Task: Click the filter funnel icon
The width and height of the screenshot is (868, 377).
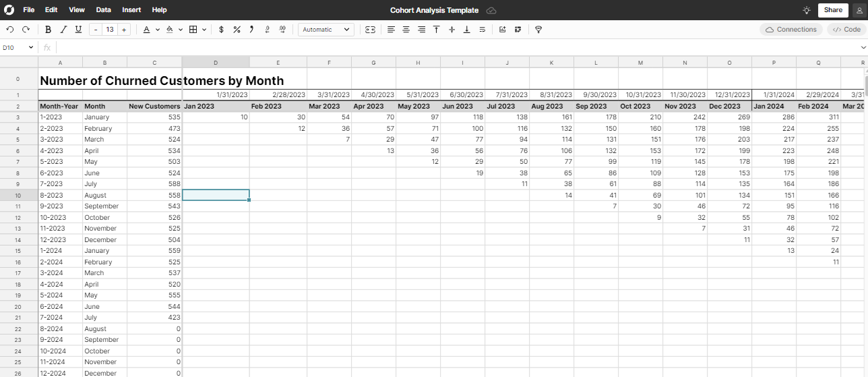Action: click(x=538, y=30)
